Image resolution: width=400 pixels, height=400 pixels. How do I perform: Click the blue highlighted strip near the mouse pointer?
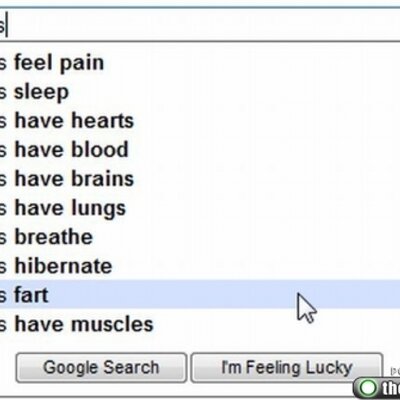200,295
